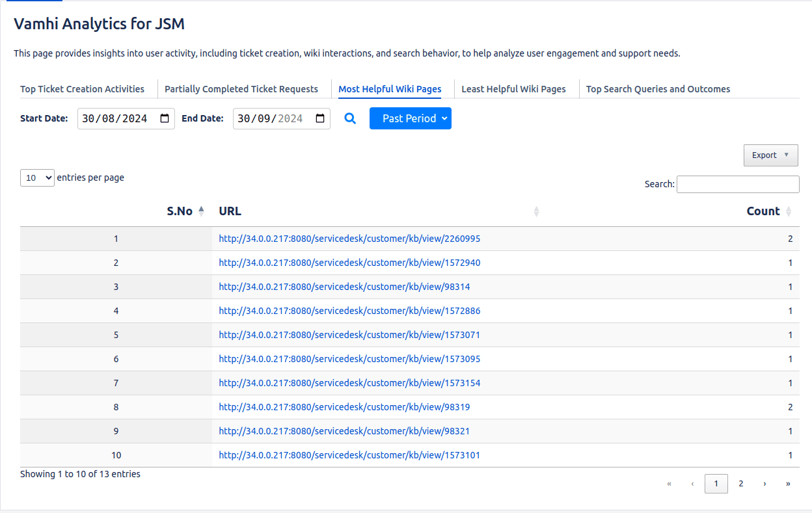Click the table Search input field
The height and width of the screenshot is (513, 812).
click(x=738, y=184)
